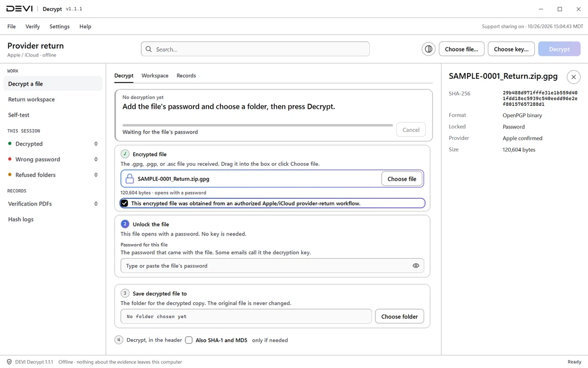Viewport: 588px width, 368px height.
Task: Switch to the Workspace tab
Action: pos(155,75)
